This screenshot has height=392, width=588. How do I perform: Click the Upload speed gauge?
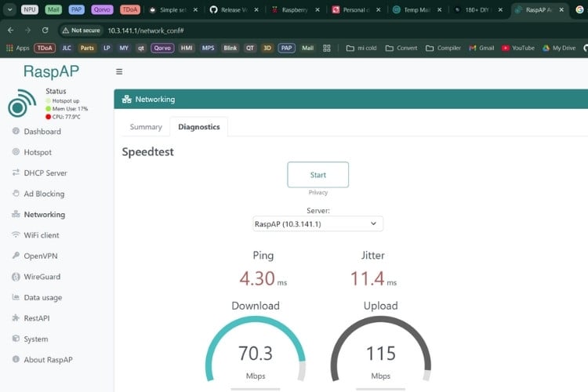pyautogui.click(x=380, y=349)
